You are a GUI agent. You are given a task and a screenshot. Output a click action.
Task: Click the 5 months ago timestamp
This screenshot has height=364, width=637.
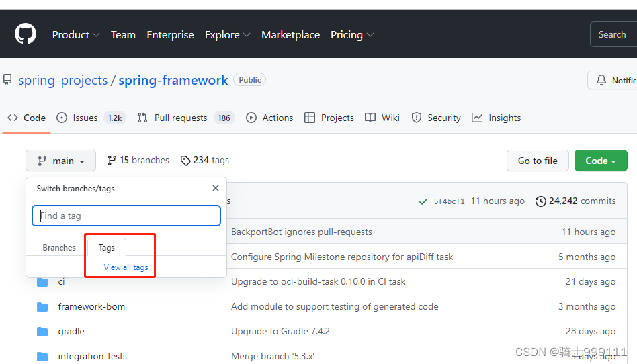click(x=587, y=257)
